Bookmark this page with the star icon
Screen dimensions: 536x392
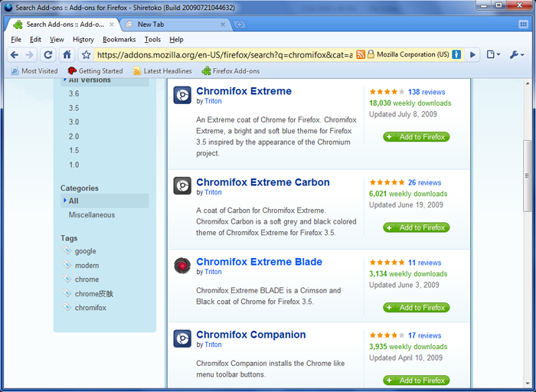click(x=86, y=54)
